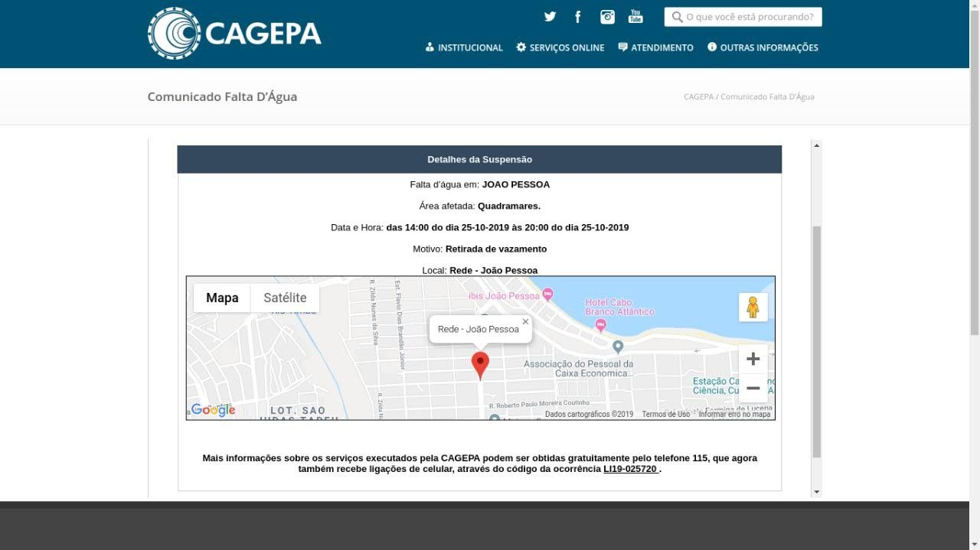Open the Atendimento menu
Screen dimensions: 980x550
[655, 47]
